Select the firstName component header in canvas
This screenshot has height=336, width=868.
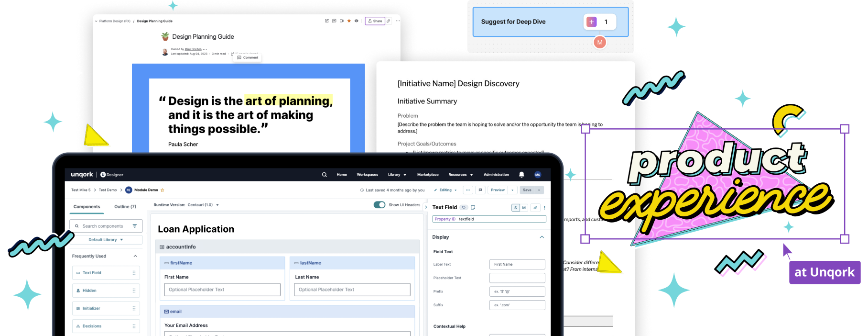coord(222,263)
